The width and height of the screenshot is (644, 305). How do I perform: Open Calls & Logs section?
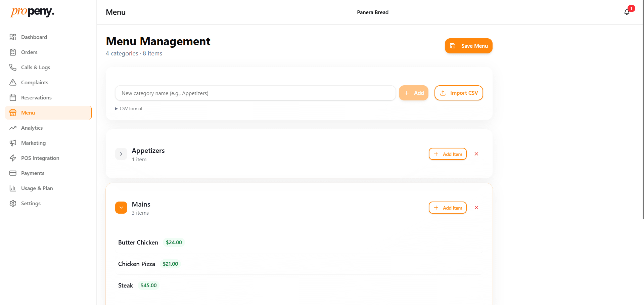click(x=48, y=67)
